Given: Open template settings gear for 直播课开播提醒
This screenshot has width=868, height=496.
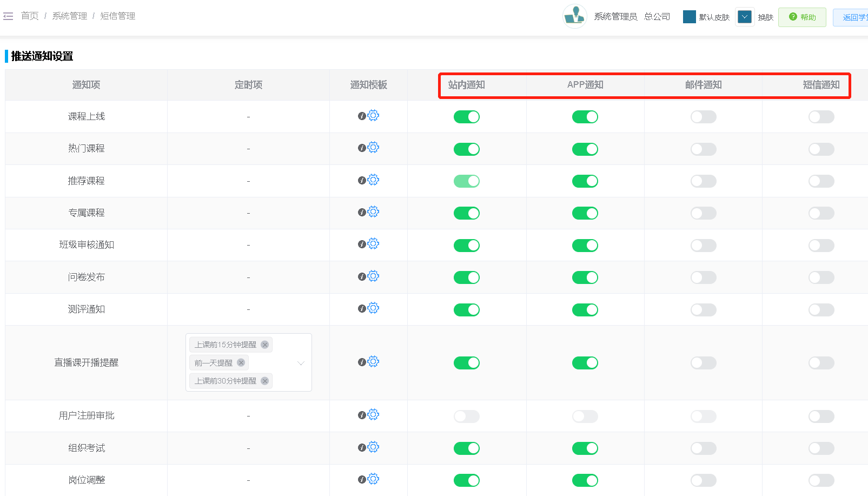Looking at the screenshot, I should coord(373,361).
